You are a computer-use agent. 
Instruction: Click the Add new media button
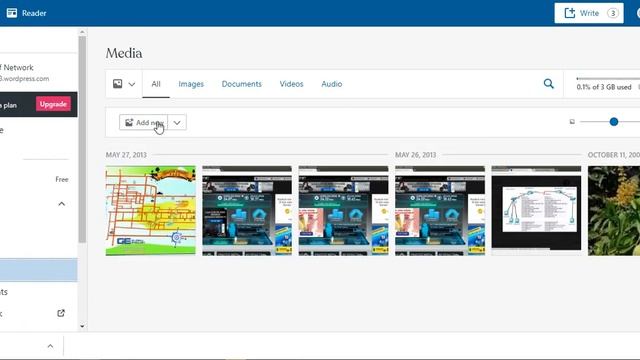pos(143,122)
